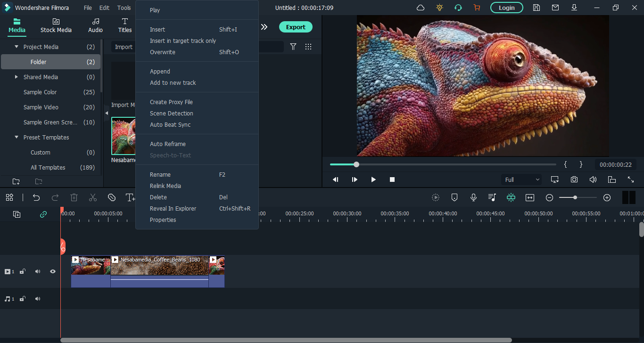Expand the Shared Media folder
Image resolution: width=644 pixels, height=343 pixels.
(17, 77)
